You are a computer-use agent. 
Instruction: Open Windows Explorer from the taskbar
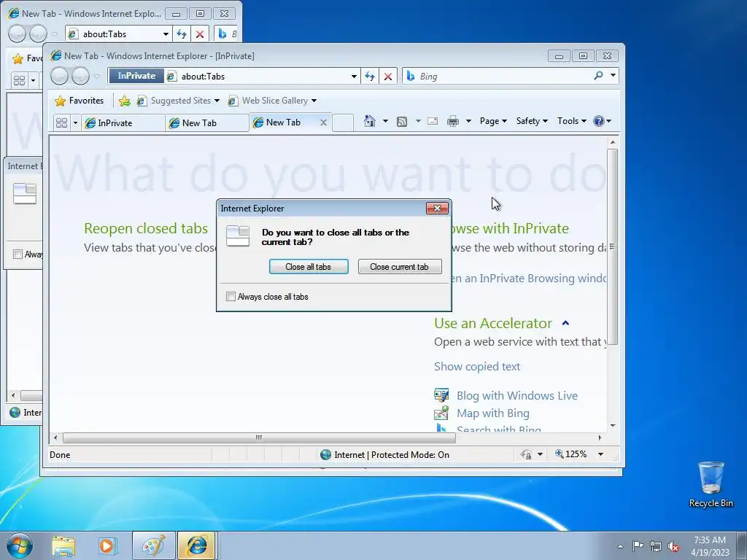tap(63, 546)
